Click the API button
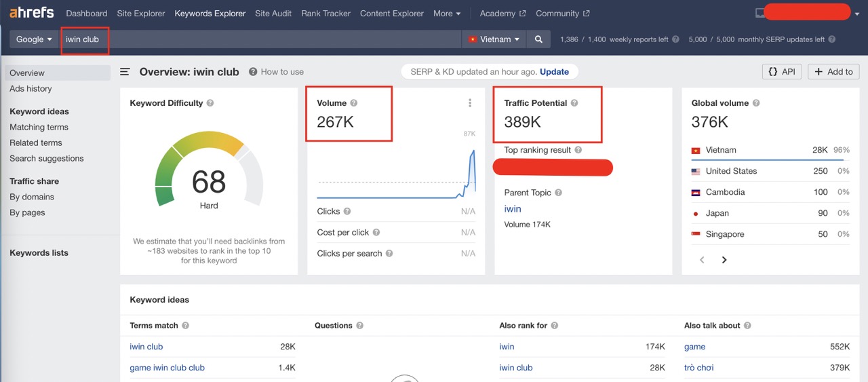Image resolution: width=868 pixels, height=382 pixels. click(782, 72)
